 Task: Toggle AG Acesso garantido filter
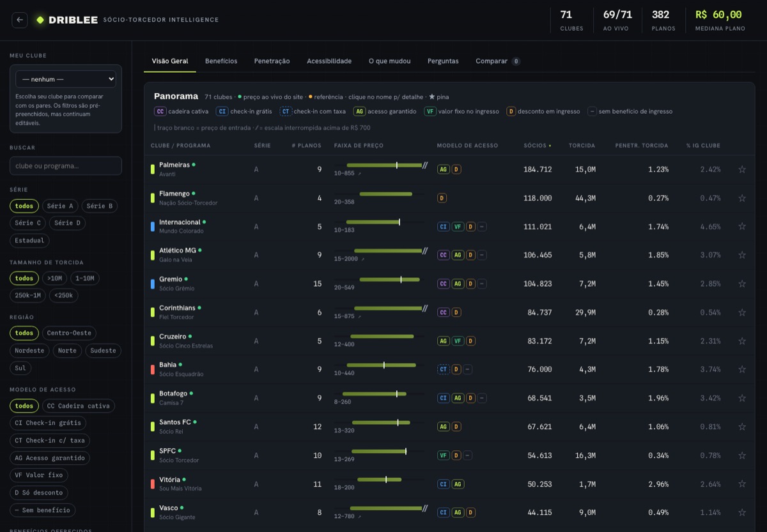click(50, 458)
